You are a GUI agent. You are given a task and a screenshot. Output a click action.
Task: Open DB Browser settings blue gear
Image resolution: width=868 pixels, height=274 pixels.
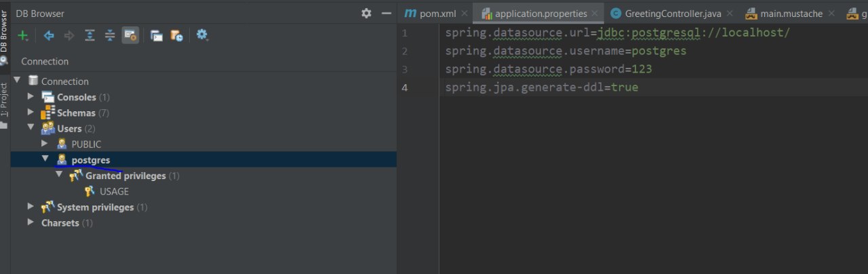[x=202, y=35]
